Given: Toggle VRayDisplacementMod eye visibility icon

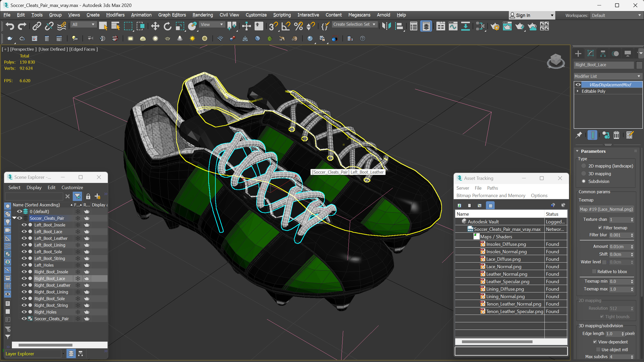Looking at the screenshot, I should point(578,85).
